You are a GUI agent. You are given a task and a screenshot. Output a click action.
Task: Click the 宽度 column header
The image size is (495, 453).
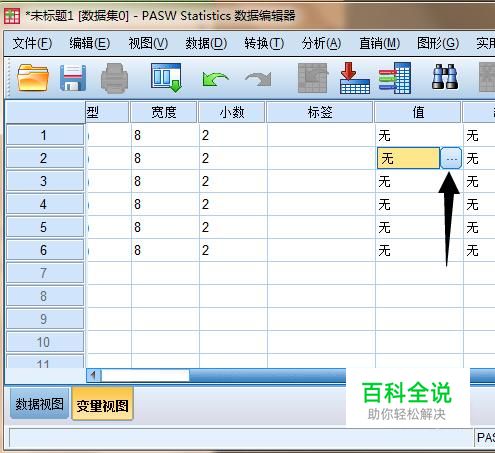pyautogui.click(x=164, y=112)
